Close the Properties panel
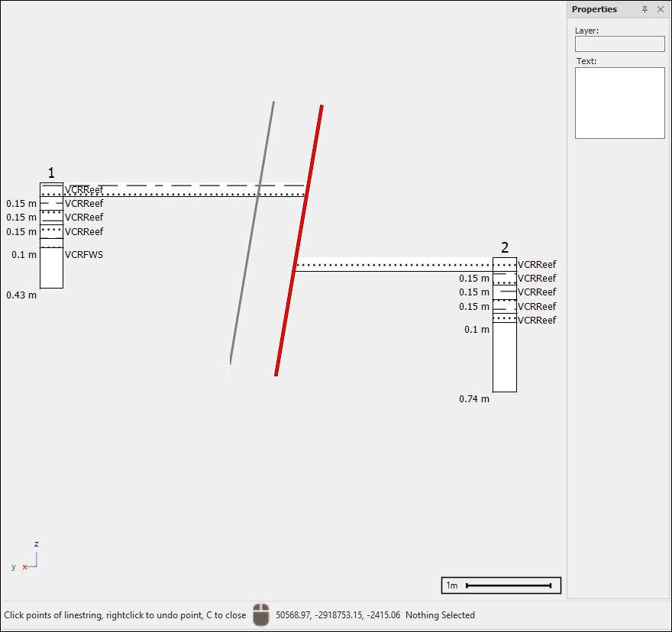672x632 pixels. [661, 9]
